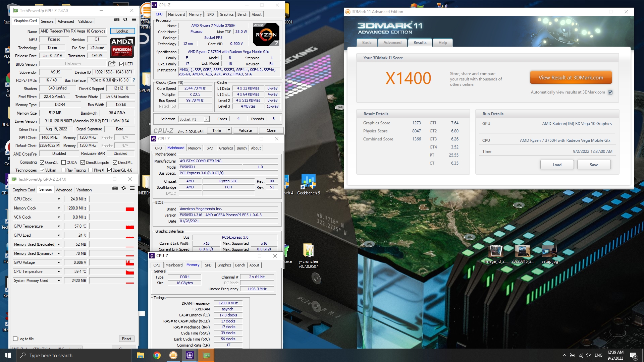644x362 pixels.
Task: Expand Memory Used (Dedicated) dropdown
Action: point(59,244)
